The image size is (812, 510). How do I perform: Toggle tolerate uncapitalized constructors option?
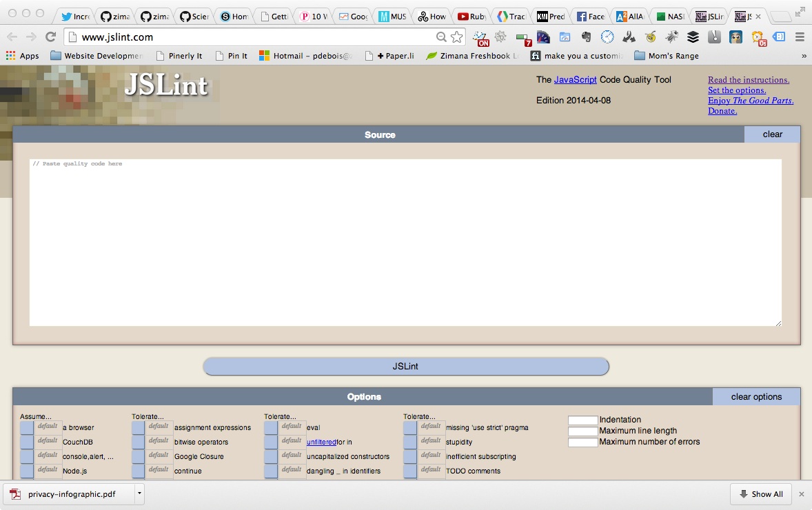pyautogui.click(x=270, y=457)
